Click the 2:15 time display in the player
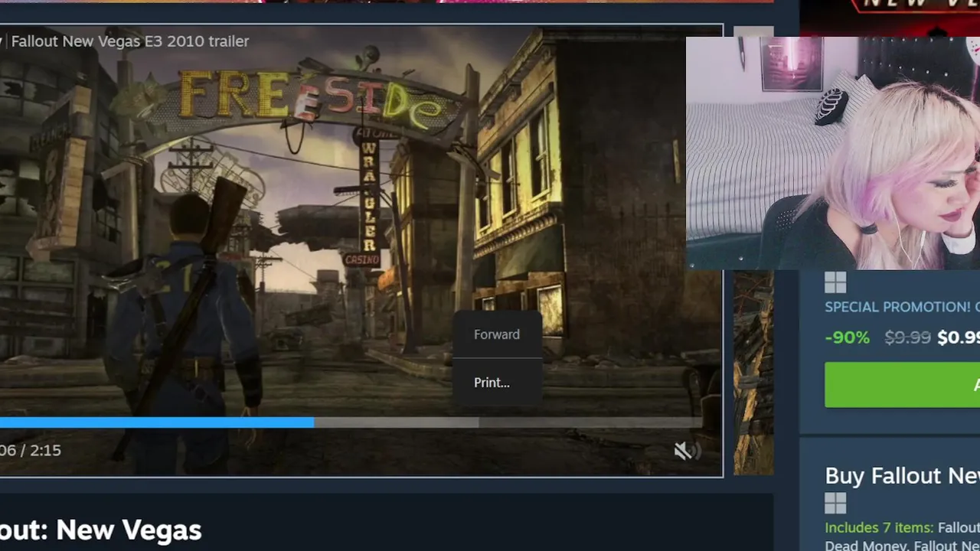The width and height of the screenshot is (980, 551). click(31, 450)
